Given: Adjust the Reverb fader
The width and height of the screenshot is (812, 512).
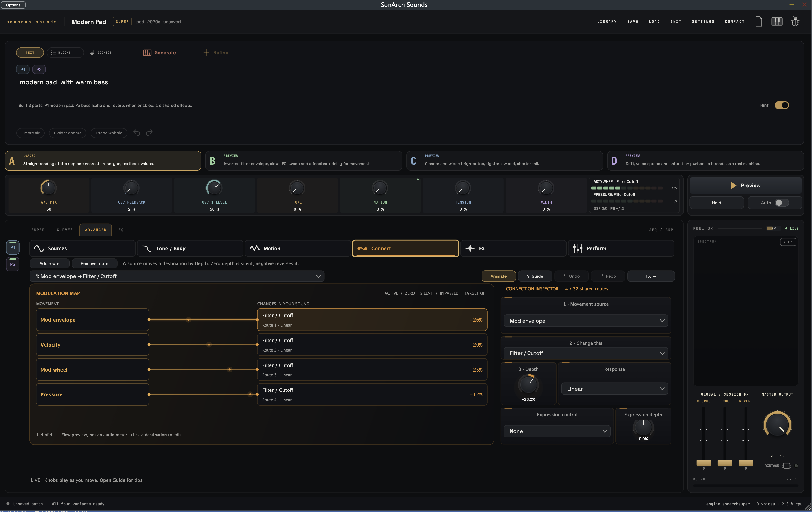Looking at the screenshot, I should (x=746, y=462).
